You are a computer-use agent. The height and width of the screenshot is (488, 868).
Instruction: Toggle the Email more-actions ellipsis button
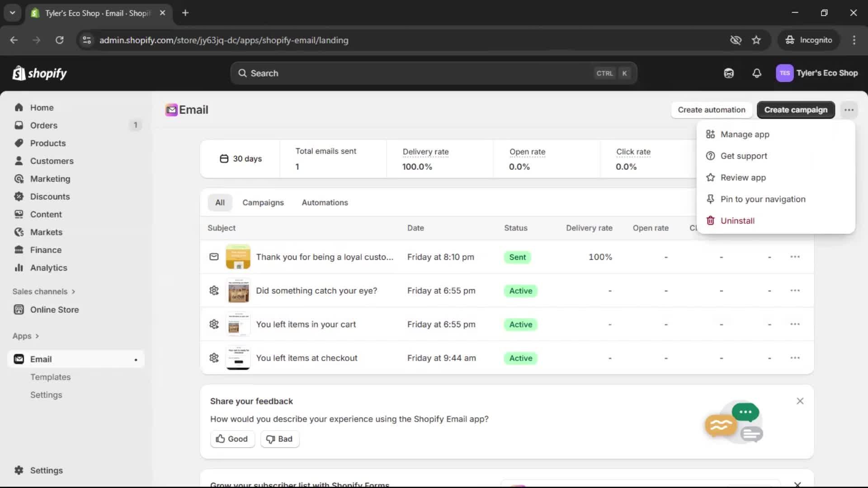tap(849, 110)
